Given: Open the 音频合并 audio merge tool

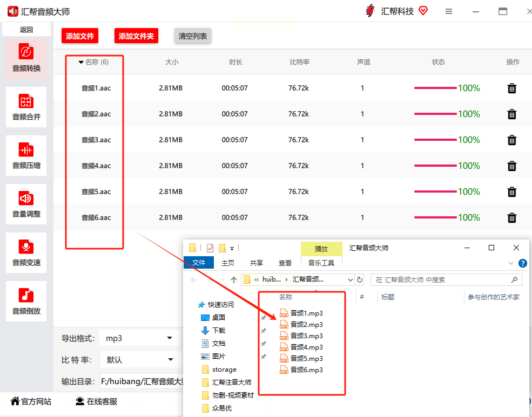Looking at the screenshot, I should pos(26,107).
